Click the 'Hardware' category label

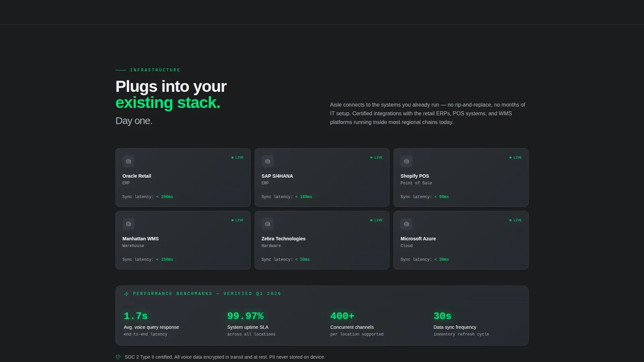[271, 246]
